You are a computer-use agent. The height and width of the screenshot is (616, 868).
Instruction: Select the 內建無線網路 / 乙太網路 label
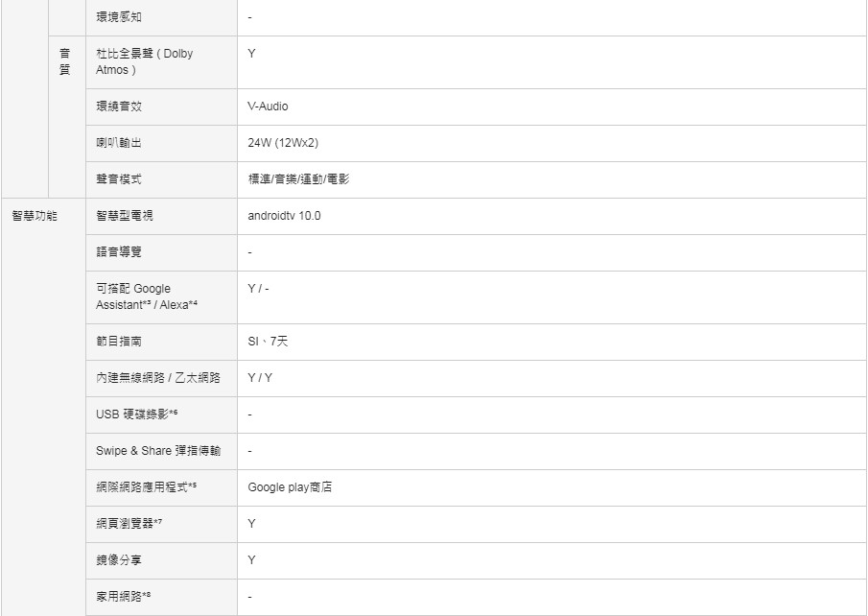pyautogui.click(x=158, y=378)
